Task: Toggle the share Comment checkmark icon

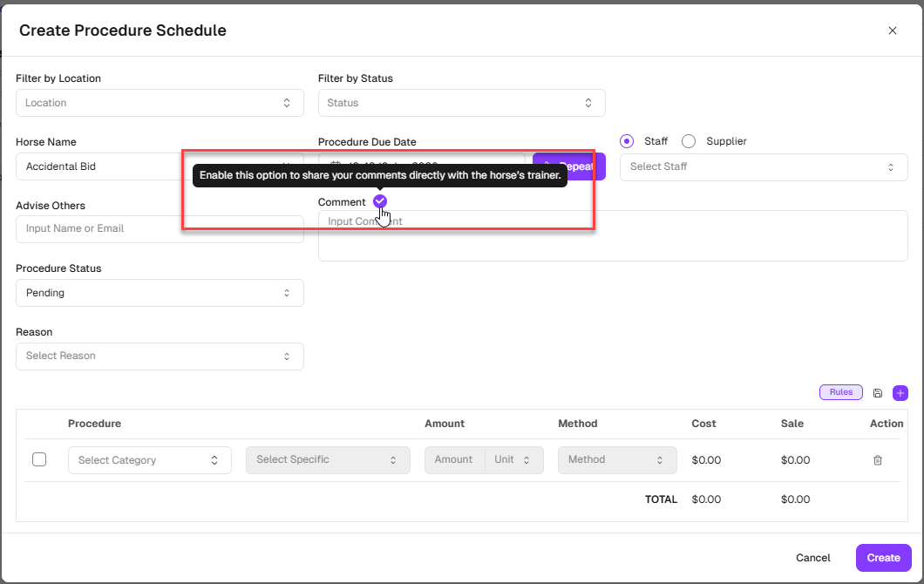Action: click(x=380, y=201)
